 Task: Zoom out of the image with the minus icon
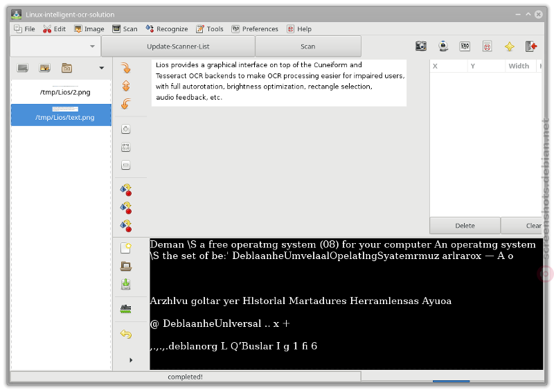coord(126,165)
